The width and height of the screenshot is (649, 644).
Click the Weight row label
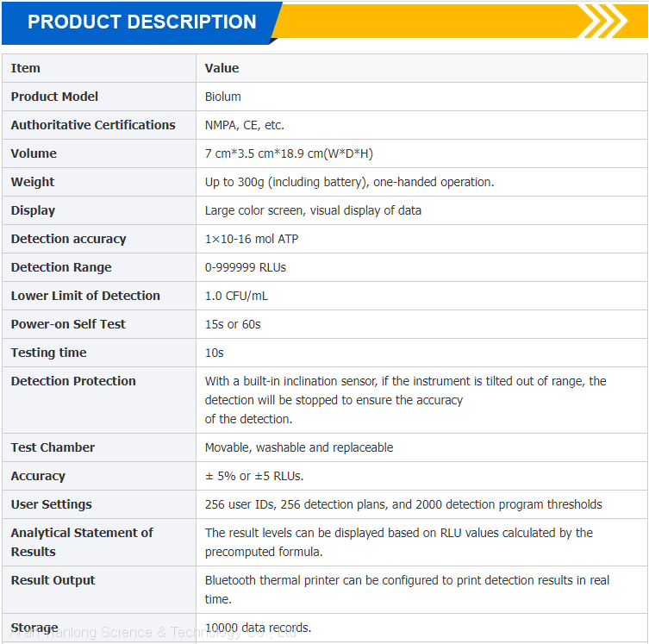point(33,182)
